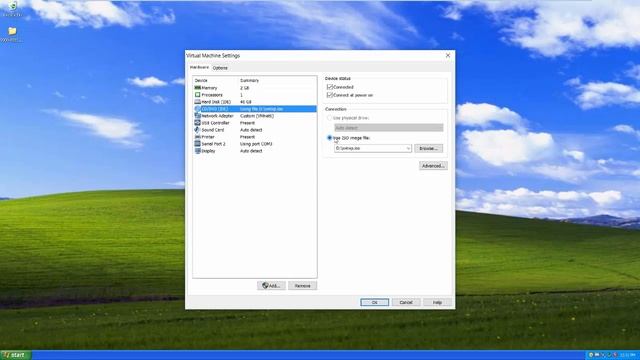Screen dimensions: 640x360
Task: Select the Processors device icon
Action: 198,95
